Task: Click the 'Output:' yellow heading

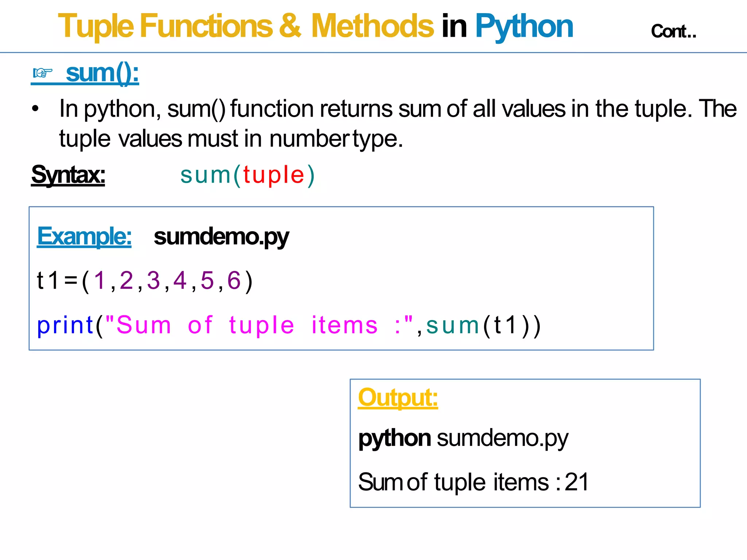Action: [398, 397]
